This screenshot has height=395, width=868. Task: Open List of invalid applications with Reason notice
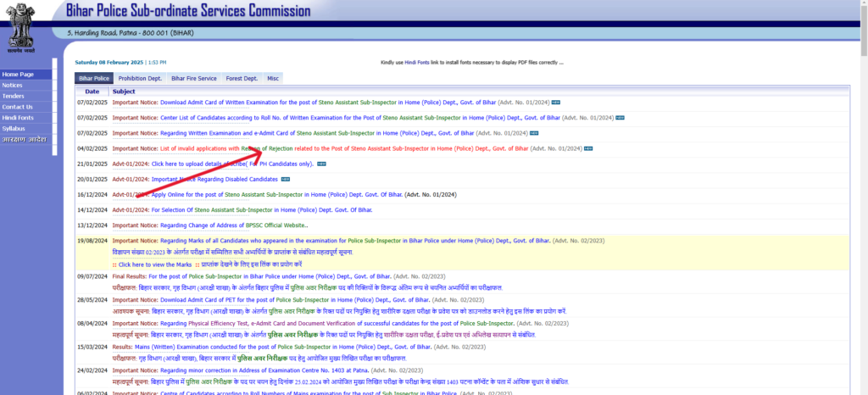[x=344, y=149]
